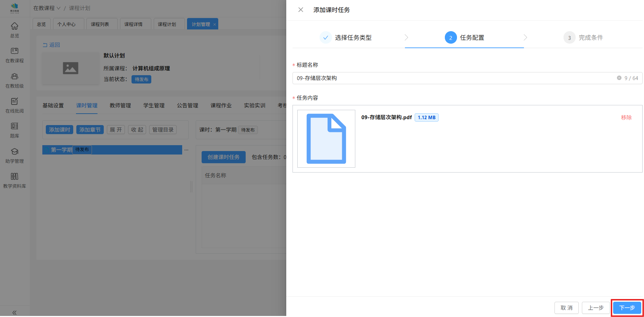Open 在线批阅 sidebar icon
The image size is (644, 317).
click(15, 102)
